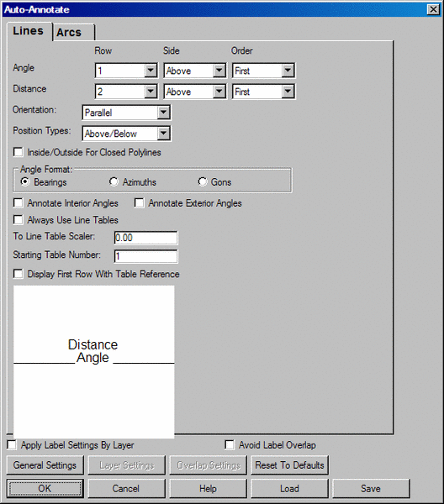The width and height of the screenshot is (444, 504).
Task: Switch to the Arcs tab
Action: pyautogui.click(x=74, y=32)
